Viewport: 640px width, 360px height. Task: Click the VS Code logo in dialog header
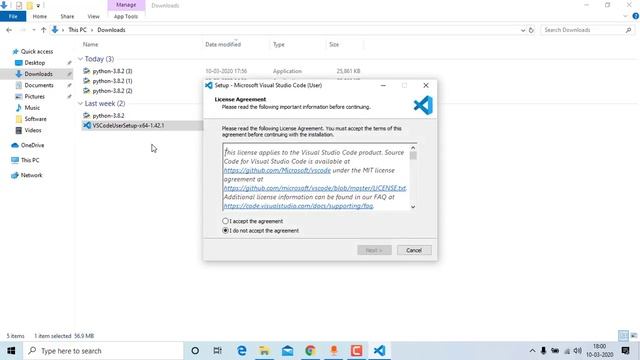click(423, 105)
